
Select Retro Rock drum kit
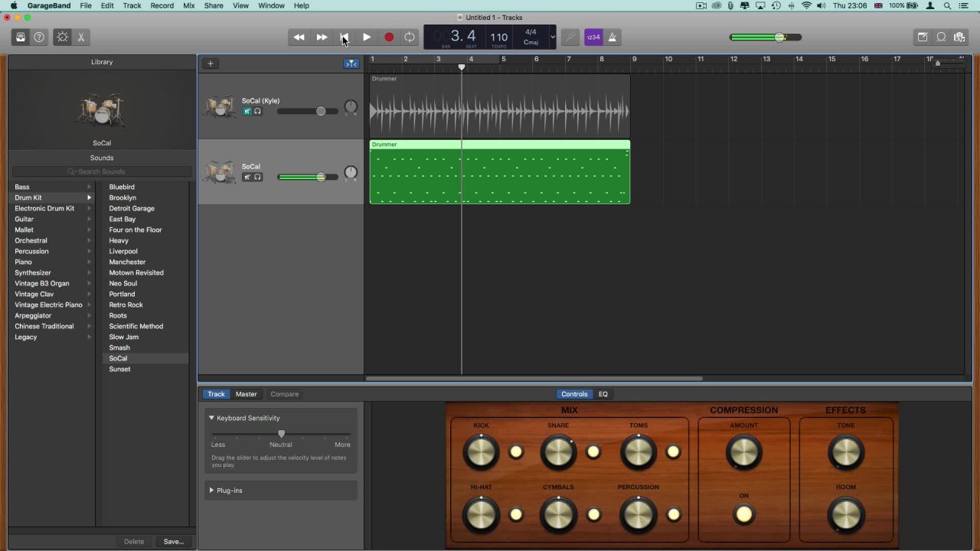click(x=126, y=305)
